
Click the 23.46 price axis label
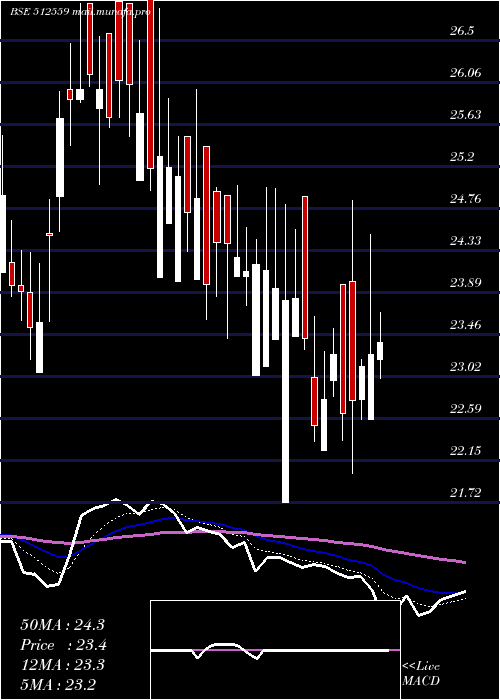[x=466, y=324]
